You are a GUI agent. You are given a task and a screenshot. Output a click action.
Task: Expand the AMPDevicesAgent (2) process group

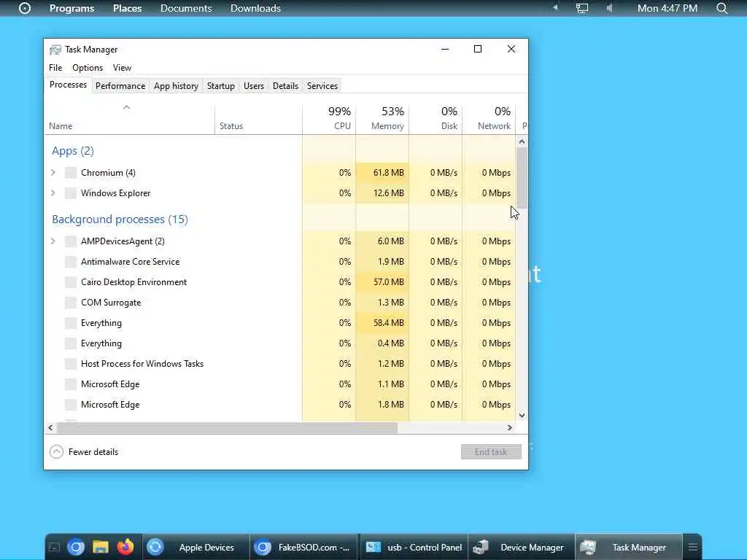click(53, 241)
